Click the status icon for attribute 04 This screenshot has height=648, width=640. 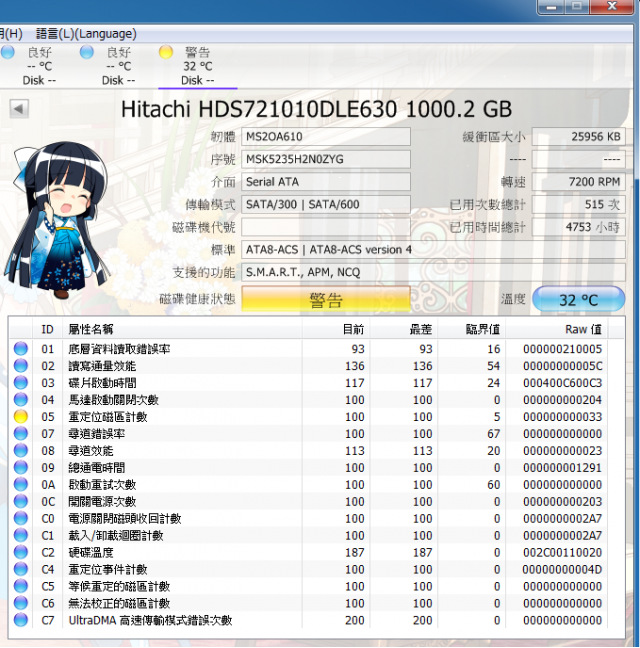coord(21,400)
